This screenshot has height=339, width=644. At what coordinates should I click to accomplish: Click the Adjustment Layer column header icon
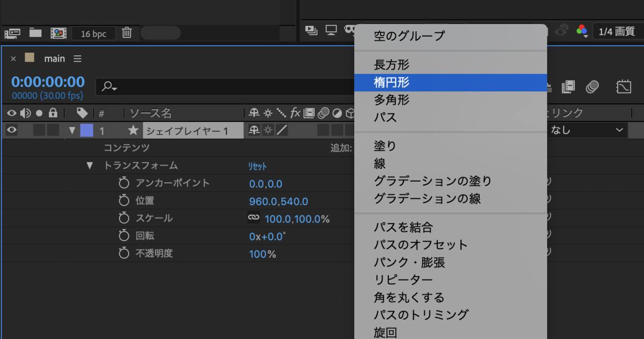(x=337, y=113)
